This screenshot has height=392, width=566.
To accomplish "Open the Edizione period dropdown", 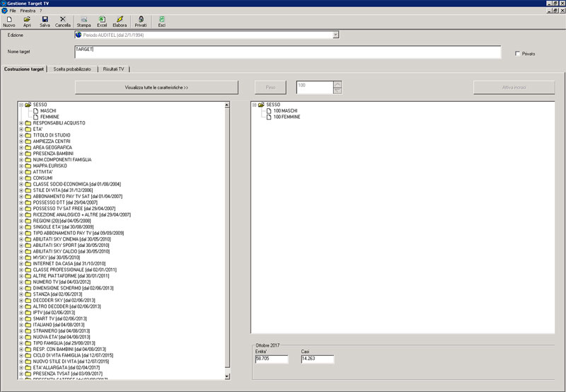I will 335,35.
